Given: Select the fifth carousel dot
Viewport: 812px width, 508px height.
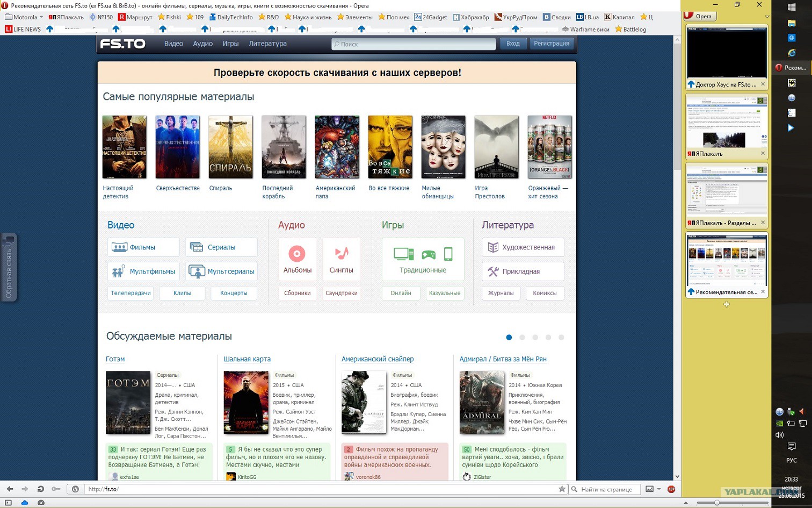Looking at the screenshot, I should [561, 338].
